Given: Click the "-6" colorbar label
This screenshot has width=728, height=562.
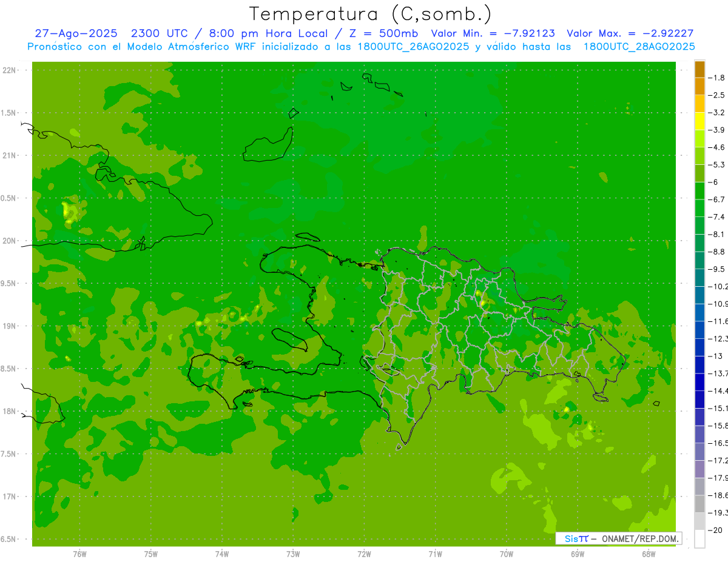Looking at the screenshot, I should point(714,182).
